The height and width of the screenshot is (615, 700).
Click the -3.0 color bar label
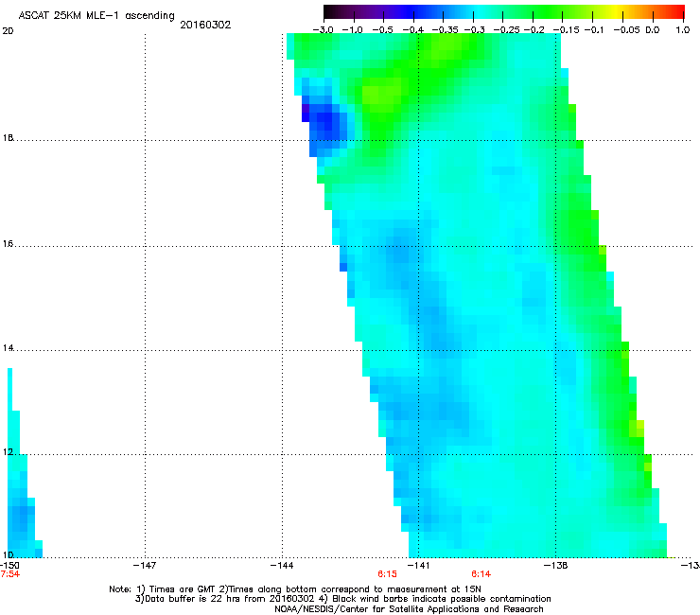[323, 30]
